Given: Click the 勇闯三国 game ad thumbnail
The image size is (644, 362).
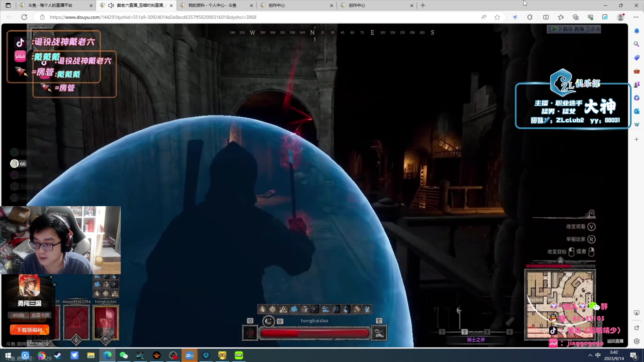Looking at the screenshot, I should tap(30, 286).
